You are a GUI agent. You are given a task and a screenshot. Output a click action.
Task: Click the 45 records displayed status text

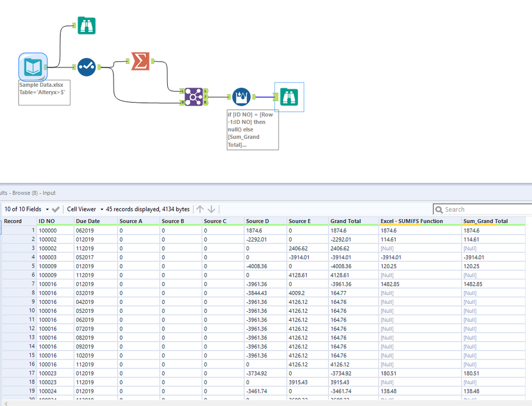148,209
